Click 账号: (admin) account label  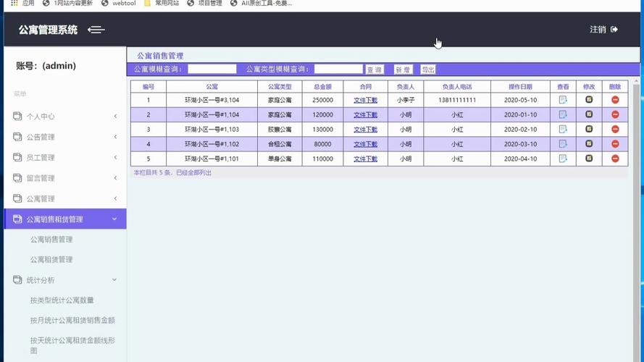(46, 66)
